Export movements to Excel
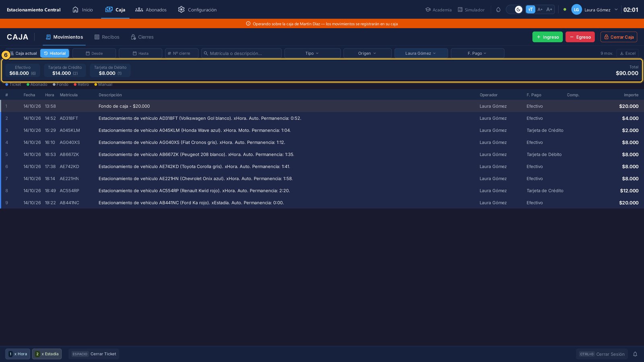Image resolution: width=644 pixels, height=362 pixels. [x=627, y=53]
